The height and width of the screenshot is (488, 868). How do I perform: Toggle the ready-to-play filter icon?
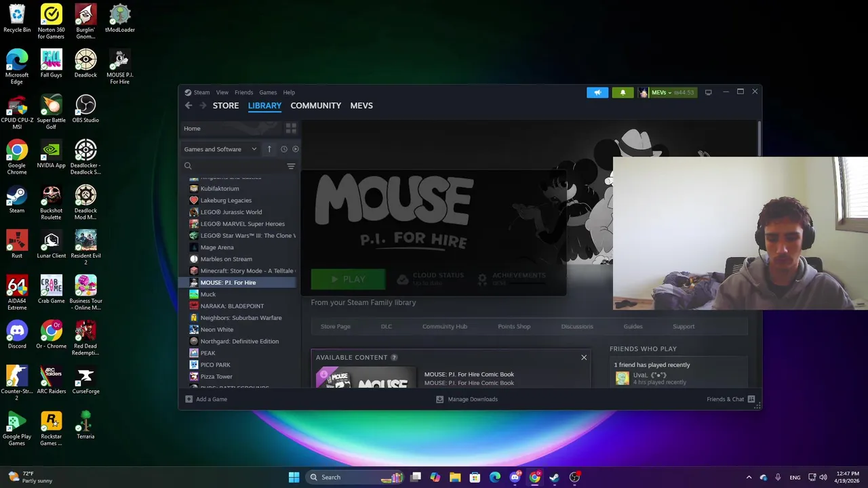[296, 149]
